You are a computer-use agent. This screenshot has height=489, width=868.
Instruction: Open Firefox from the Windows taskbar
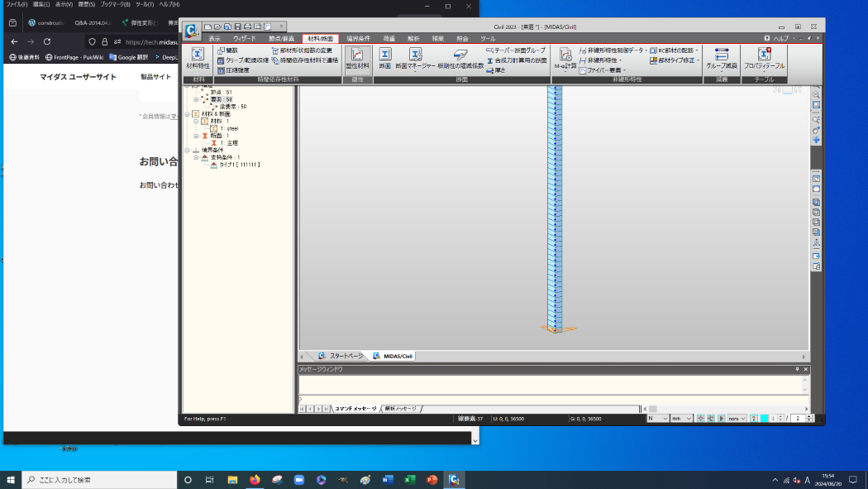[x=255, y=480]
